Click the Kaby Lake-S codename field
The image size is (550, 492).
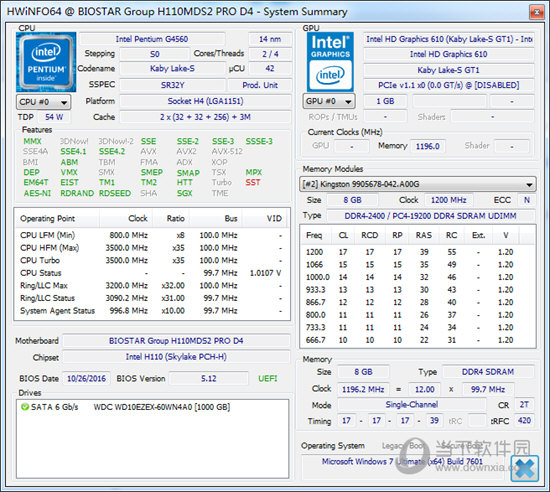click(172, 68)
